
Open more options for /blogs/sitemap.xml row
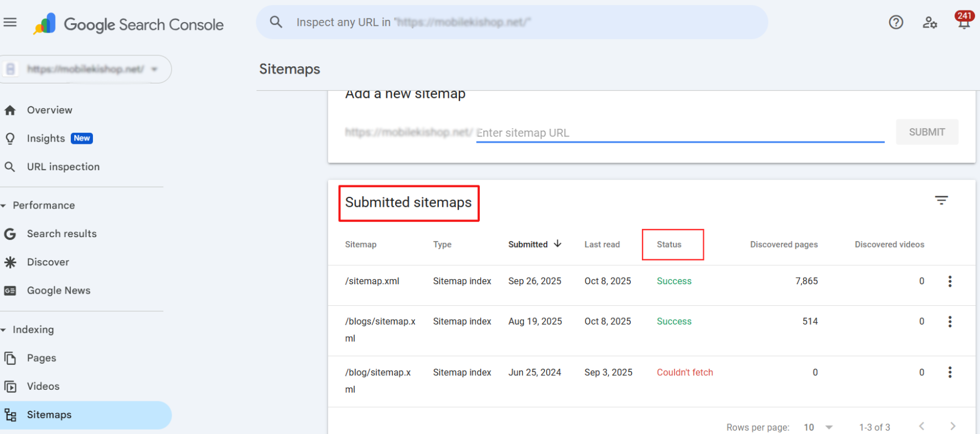950,322
